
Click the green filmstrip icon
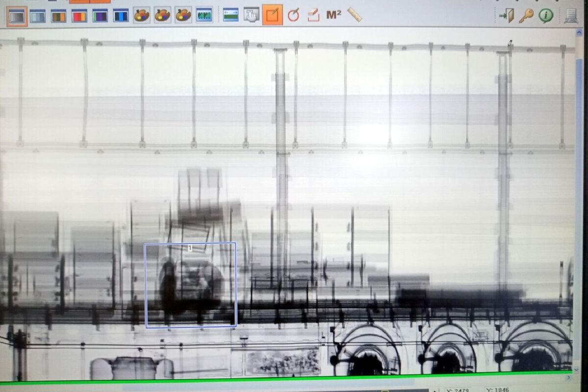[204, 16]
